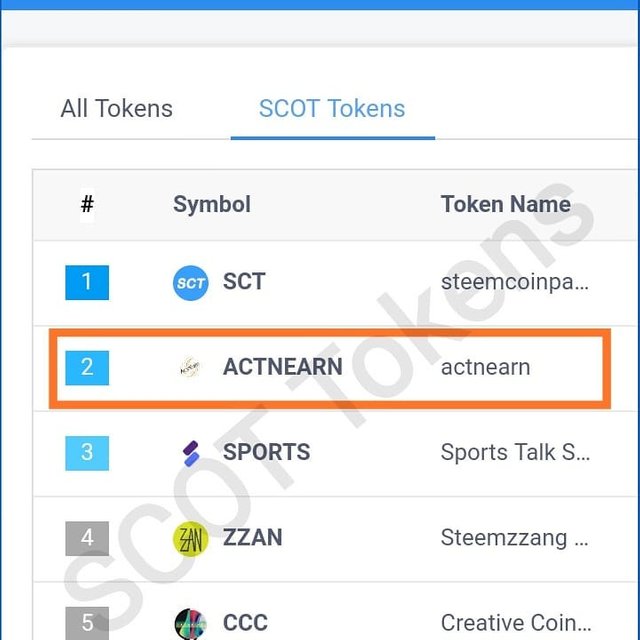The height and width of the screenshot is (640, 640).
Task: Click the # rank column header
Action: pos(87,204)
